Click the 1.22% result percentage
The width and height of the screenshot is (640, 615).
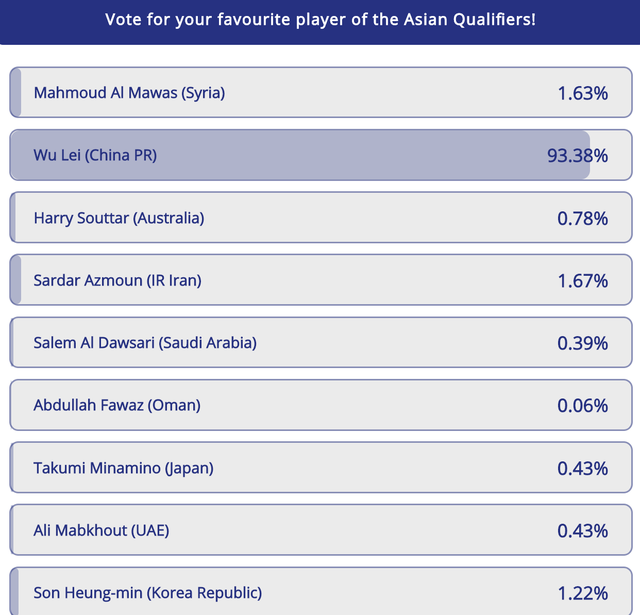click(583, 593)
